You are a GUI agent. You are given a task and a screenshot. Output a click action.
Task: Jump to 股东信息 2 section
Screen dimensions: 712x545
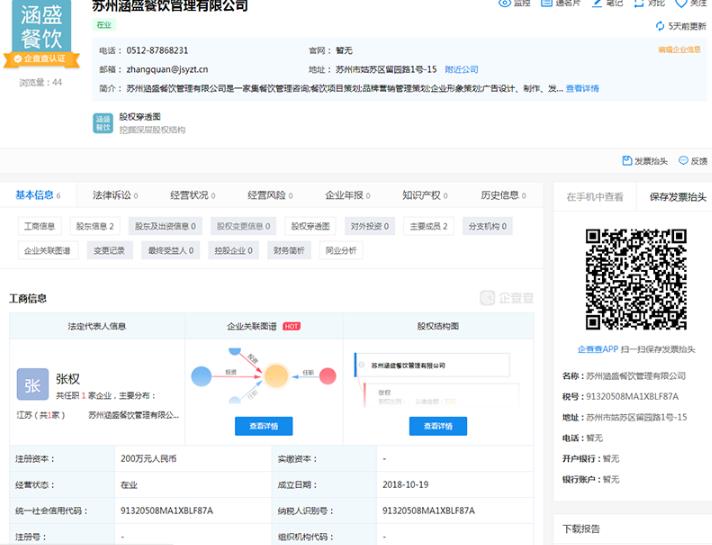[94, 226]
